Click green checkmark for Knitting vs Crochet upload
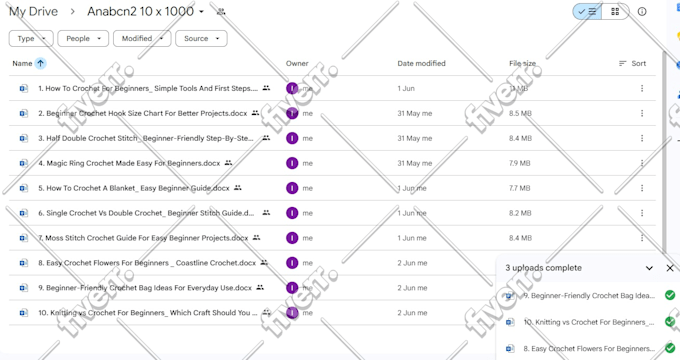This screenshot has width=680, height=360. click(x=670, y=322)
